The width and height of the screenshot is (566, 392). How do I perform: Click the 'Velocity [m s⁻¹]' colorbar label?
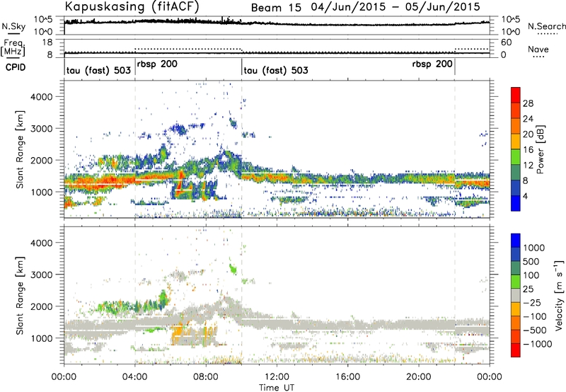click(559, 295)
